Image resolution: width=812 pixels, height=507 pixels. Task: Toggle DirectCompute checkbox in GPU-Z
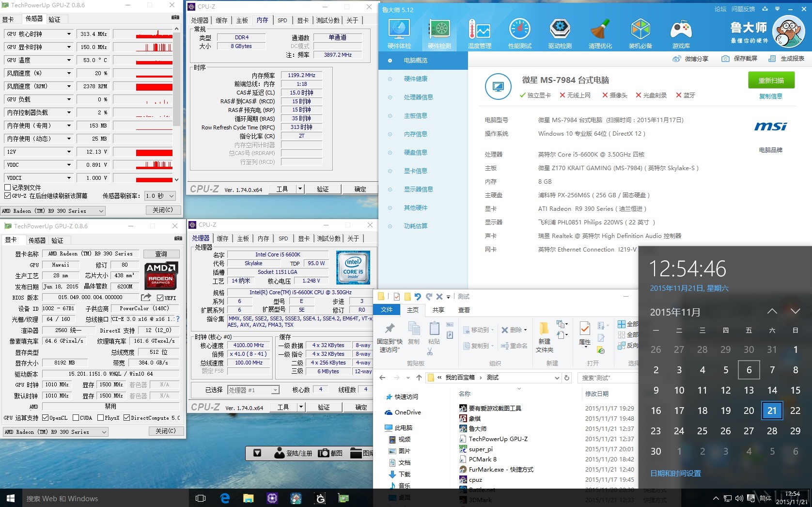[126, 418]
